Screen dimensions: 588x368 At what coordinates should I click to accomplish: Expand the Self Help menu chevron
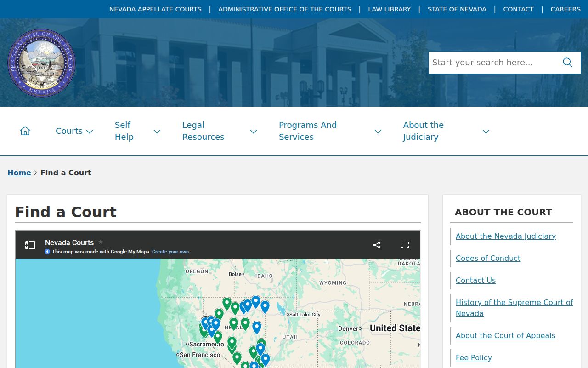[157, 132]
